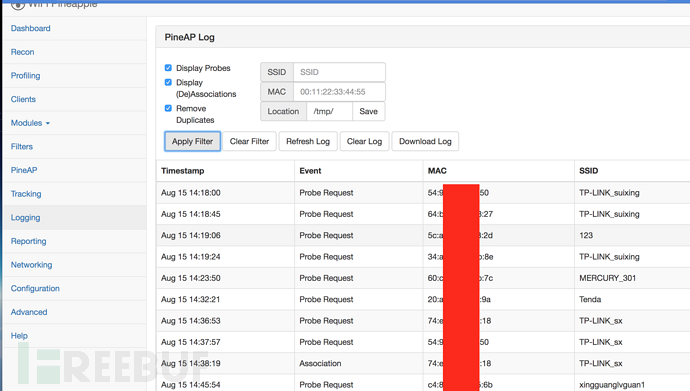
Task: Refresh Log entries
Action: coord(308,141)
